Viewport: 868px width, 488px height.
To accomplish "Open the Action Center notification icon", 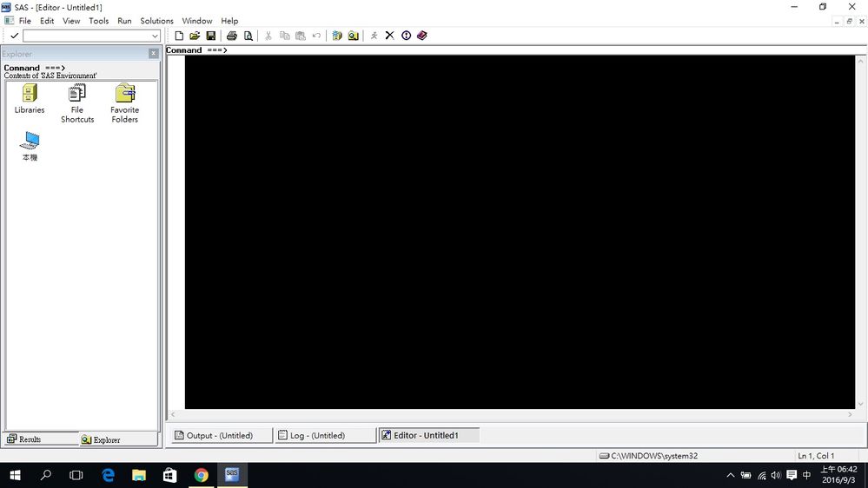I will 791,475.
